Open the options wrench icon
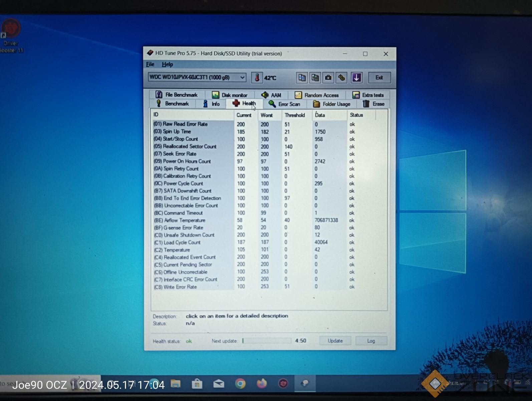532x401 pixels. 341,78
